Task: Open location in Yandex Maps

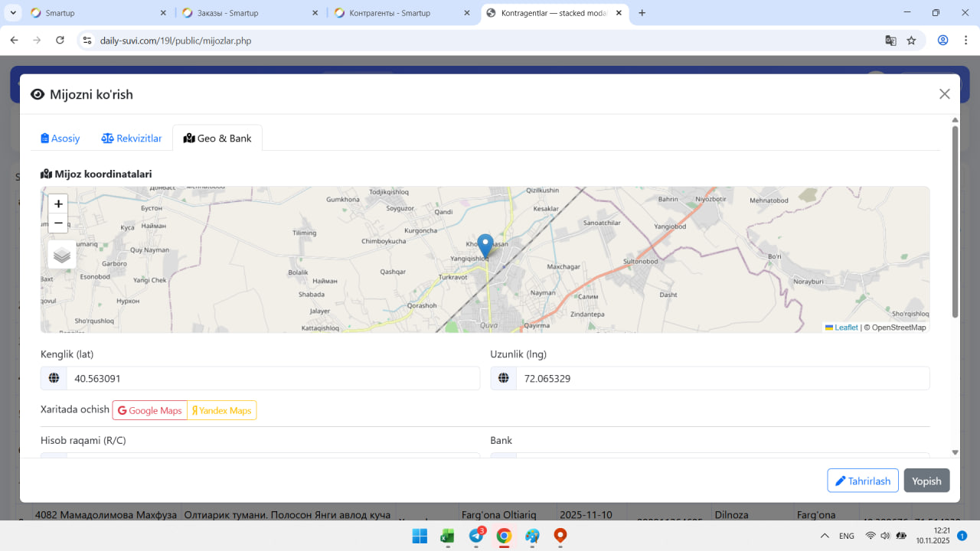Action: coord(222,410)
